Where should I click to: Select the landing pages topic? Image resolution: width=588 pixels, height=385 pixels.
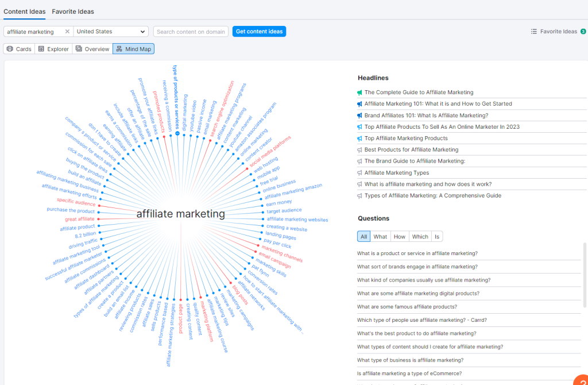(x=281, y=235)
